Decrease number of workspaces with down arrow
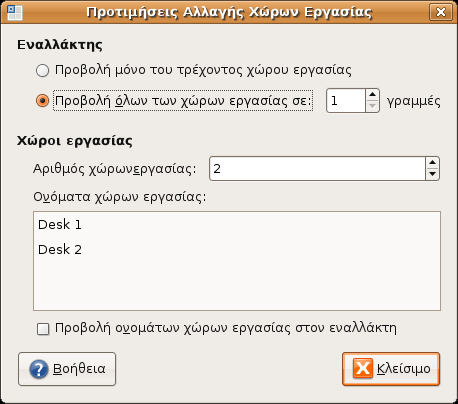Image resolution: width=458 pixels, height=404 pixels. point(432,174)
